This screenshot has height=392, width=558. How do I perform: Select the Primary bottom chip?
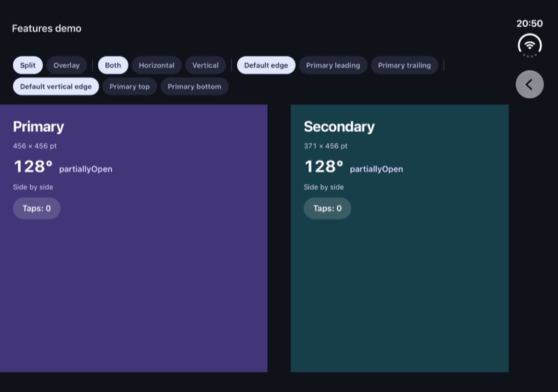coord(195,86)
